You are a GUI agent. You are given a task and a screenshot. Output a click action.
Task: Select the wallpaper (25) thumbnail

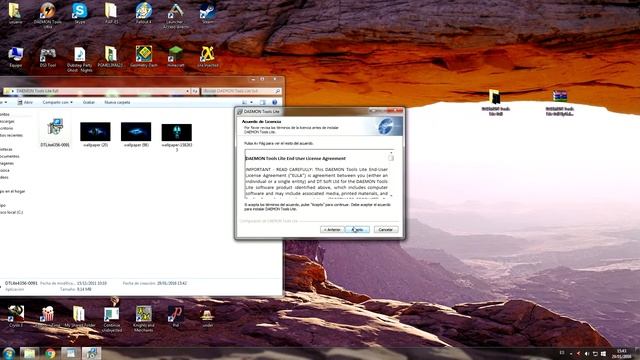[x=95, y=135]
